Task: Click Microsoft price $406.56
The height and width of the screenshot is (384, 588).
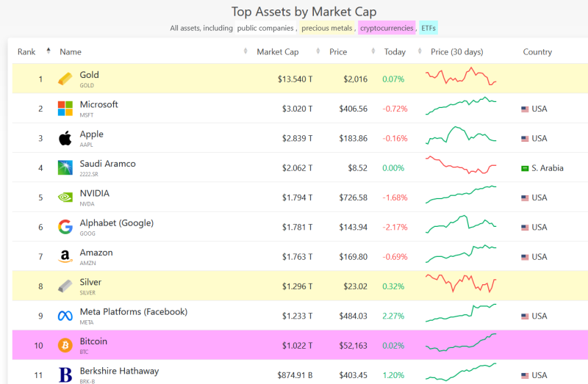Action: [x=354, y=109]
